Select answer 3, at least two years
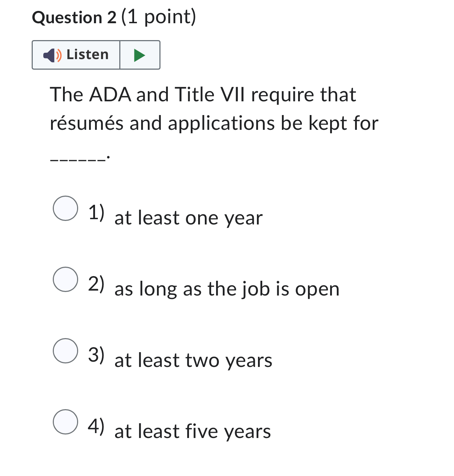Viewport: 454px width, 476px height. point(65,351)
